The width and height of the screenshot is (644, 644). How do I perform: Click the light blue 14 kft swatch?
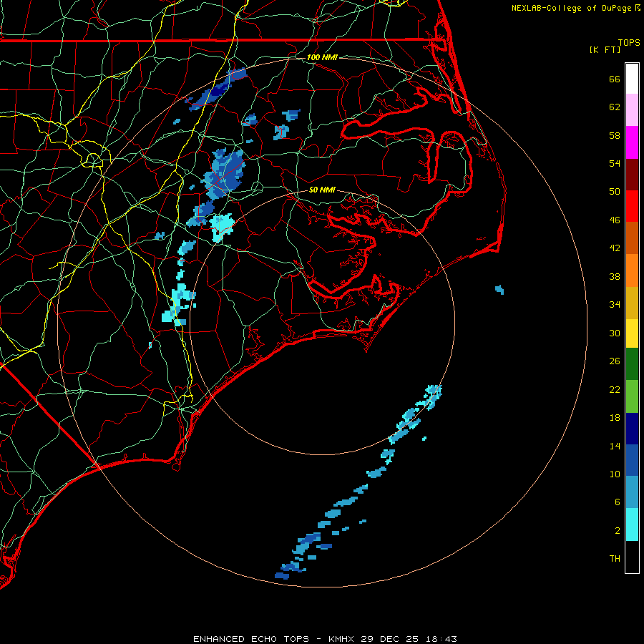click(x=632, y=492)
